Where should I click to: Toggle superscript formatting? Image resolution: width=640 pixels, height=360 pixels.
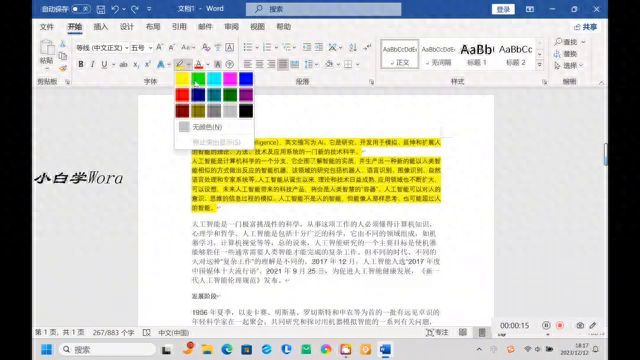(147, 64)
